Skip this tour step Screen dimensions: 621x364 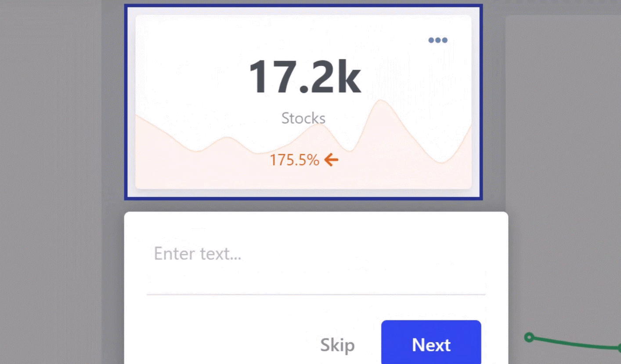[x=337, y=345]
